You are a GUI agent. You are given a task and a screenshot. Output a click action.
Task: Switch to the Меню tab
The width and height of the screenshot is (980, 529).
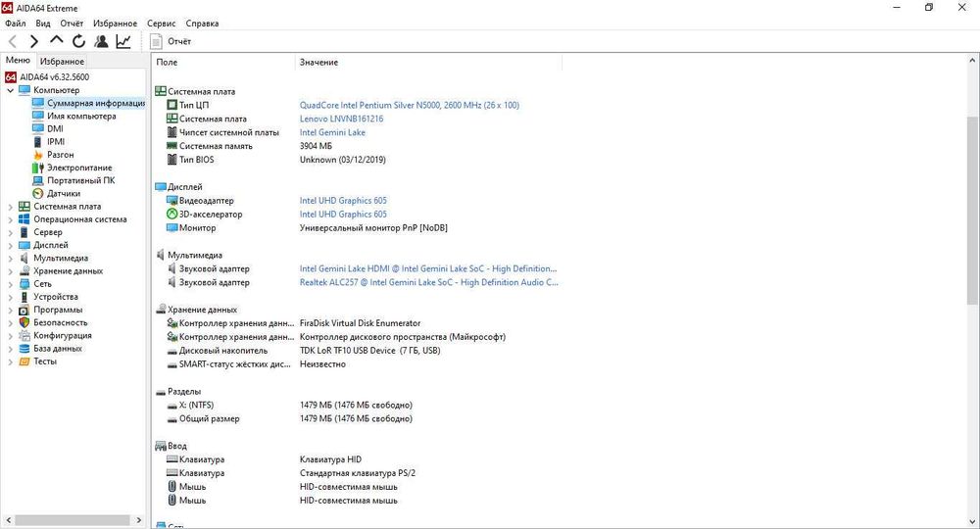(x=18, y=60)
